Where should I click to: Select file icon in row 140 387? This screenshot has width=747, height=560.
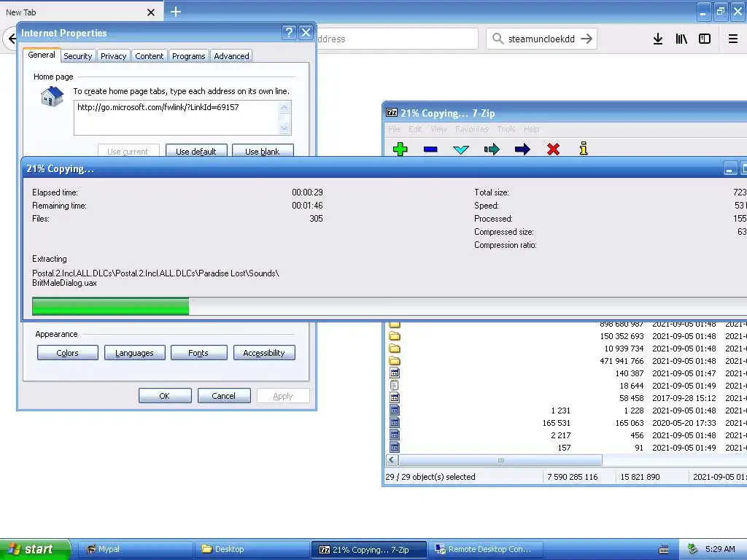395,373
